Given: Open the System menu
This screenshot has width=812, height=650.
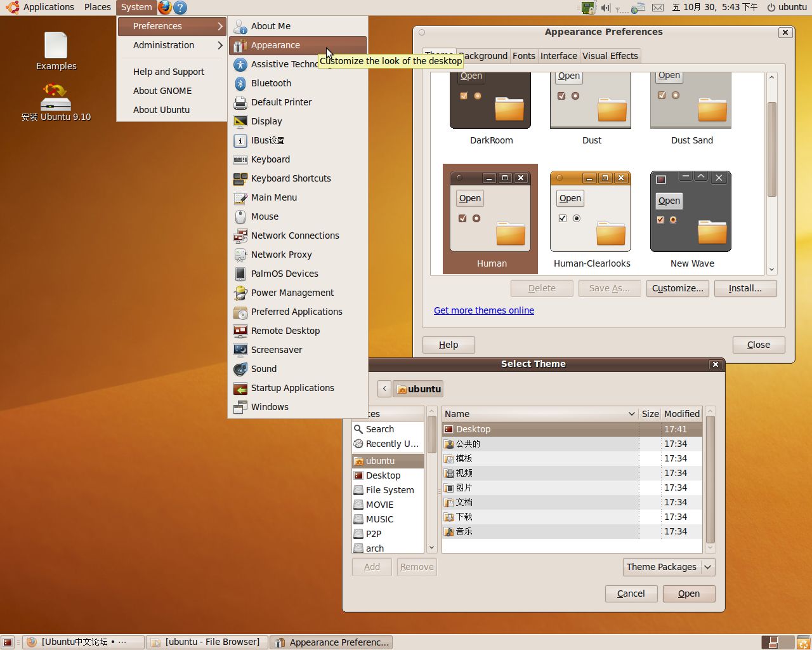Looking at the screenshot, I should pyautogui.click(x=136, y=7).
